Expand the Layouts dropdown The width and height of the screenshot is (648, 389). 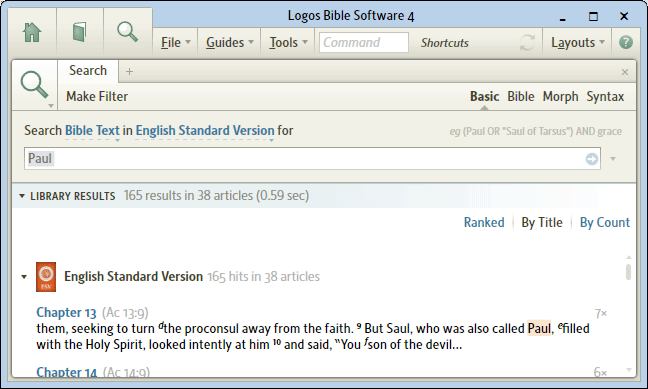click(x=578, y=43)
